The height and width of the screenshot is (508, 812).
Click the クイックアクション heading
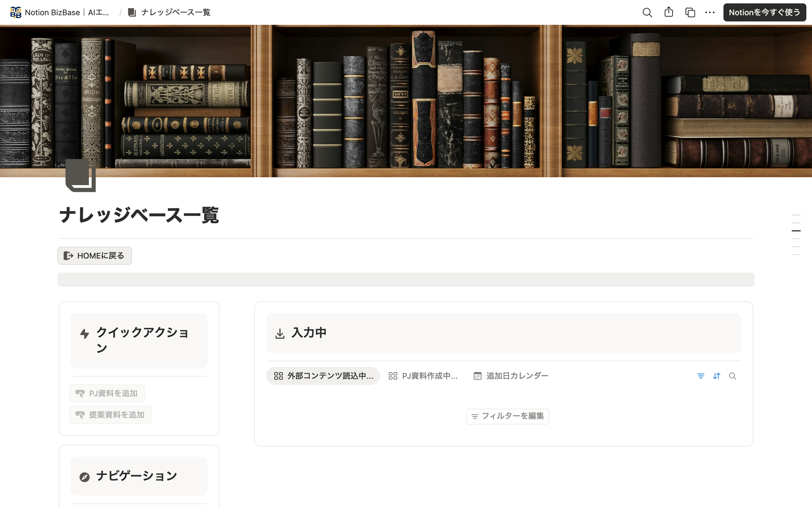click(143, 340)
